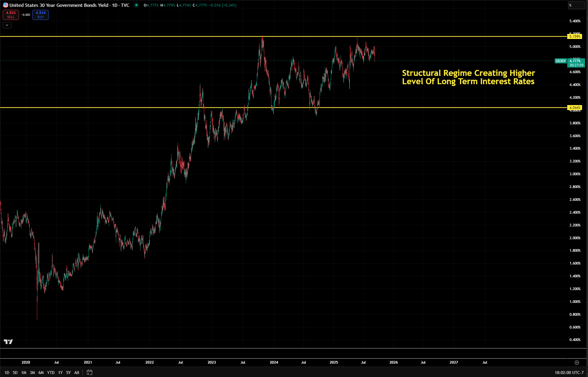Click the US flag symbol icon
Screen dimensions: 588x377
(6, 5)
